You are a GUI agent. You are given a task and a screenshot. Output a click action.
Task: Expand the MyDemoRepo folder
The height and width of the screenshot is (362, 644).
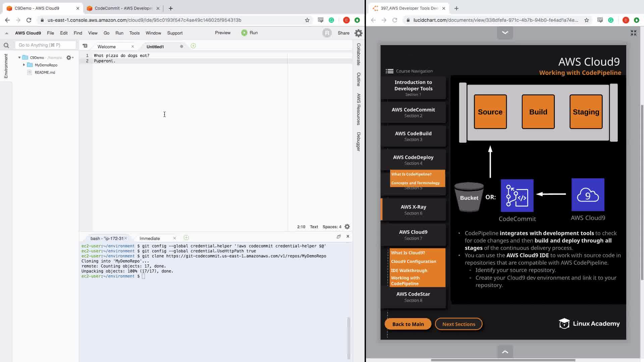coord(24,65)
